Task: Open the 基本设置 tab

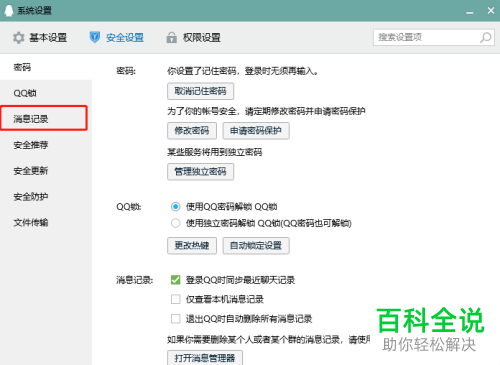Action: click(40, 38)
